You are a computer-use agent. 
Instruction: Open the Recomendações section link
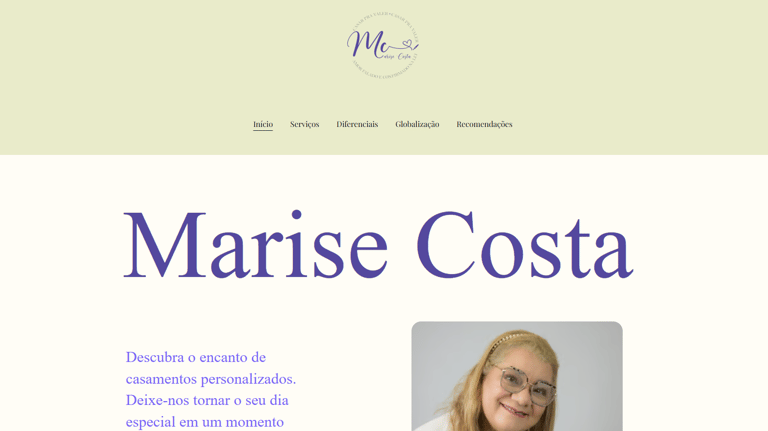[x=484, y=124]
